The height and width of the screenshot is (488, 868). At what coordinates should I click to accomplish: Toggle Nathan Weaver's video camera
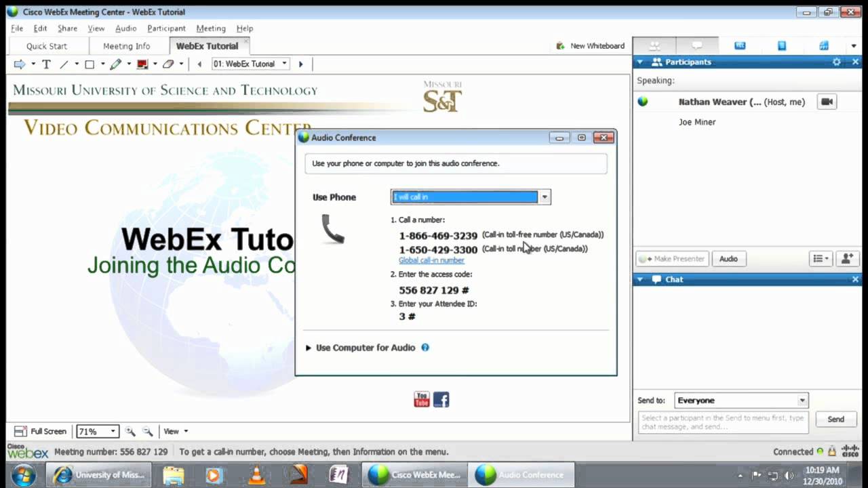pyautogui.click(x=827, y=102)
